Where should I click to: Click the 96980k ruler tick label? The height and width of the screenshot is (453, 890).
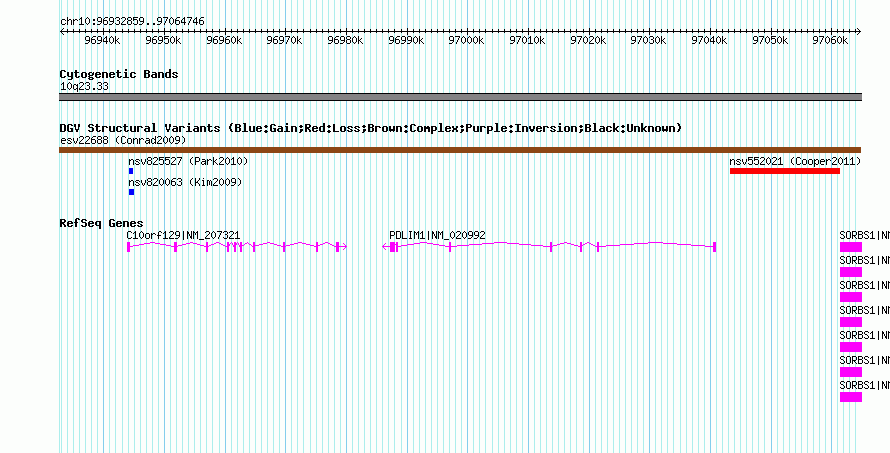pos(345,41)
